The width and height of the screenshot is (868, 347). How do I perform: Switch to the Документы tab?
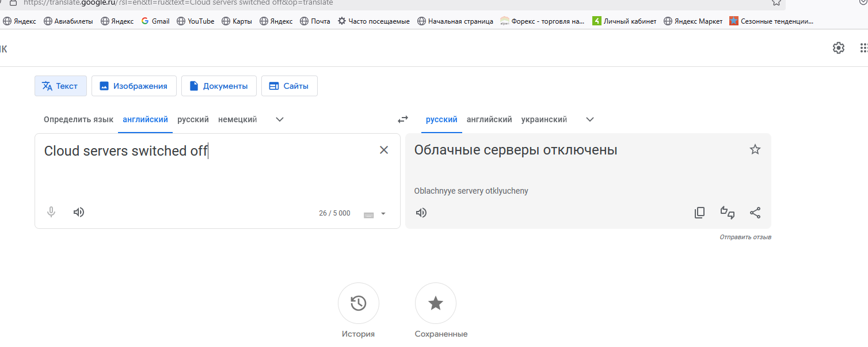(219, 86)
